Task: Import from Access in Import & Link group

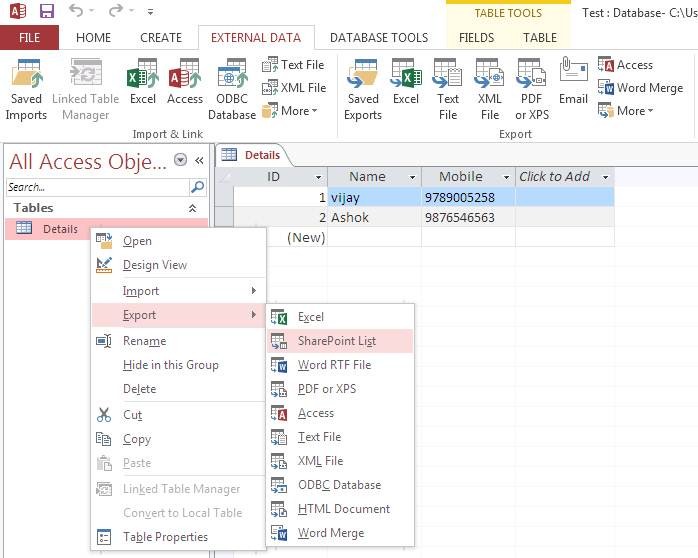Action: pyautogui.click(x=185, y=82)
